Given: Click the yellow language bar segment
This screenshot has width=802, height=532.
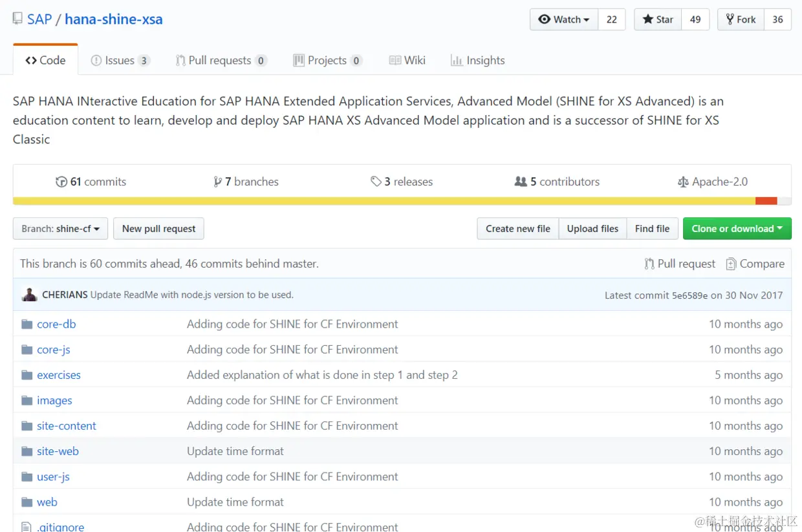Looking at the screenshot, I should pyautogui.click(x=384, y=201).
